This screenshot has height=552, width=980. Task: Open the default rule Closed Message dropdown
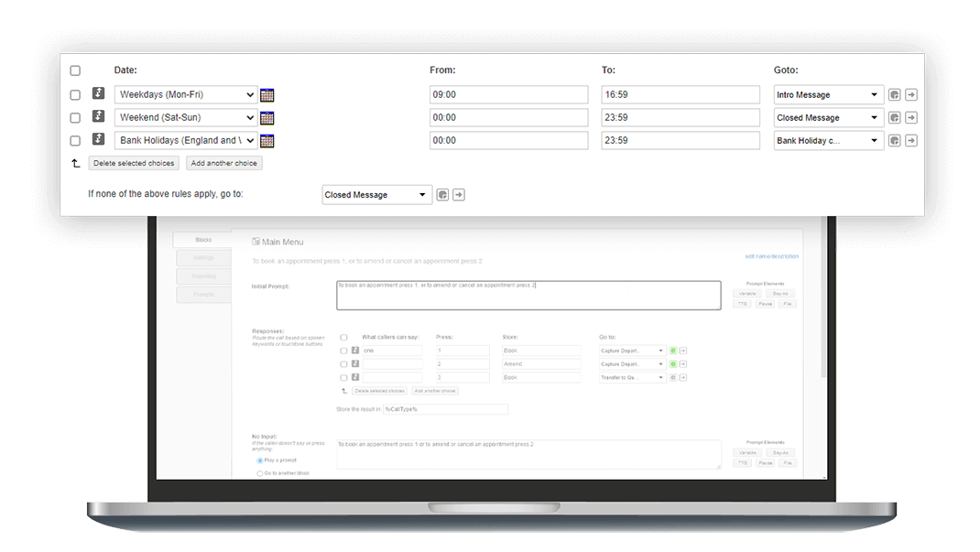[x=376, y=195]
